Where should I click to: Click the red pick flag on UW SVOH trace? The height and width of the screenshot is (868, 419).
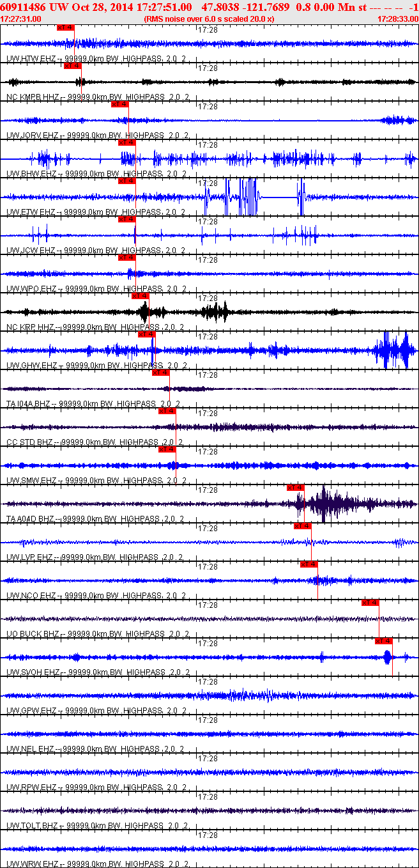(383, 641)
